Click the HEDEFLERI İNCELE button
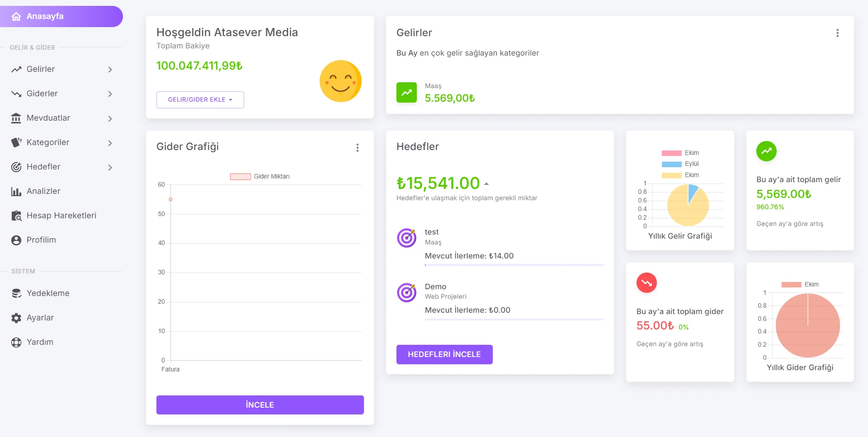Screen dimensions: 868x437 tap(444, 355)
